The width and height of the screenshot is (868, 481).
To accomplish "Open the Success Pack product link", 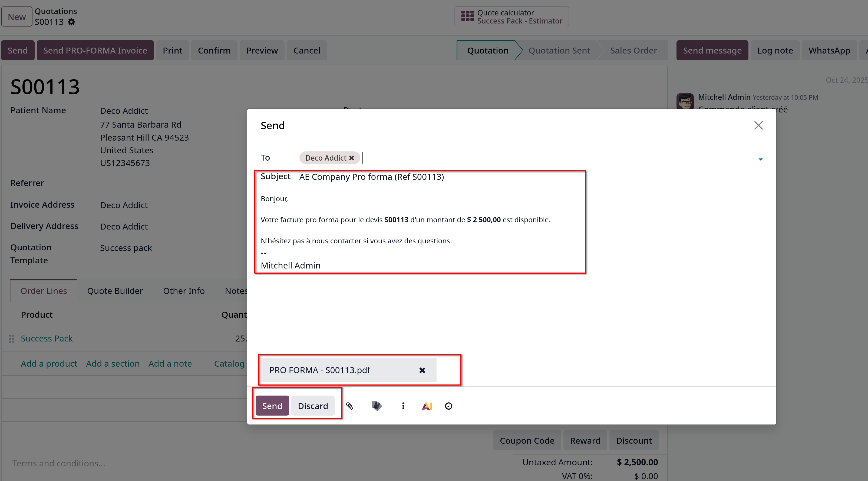I will point(47,339).
